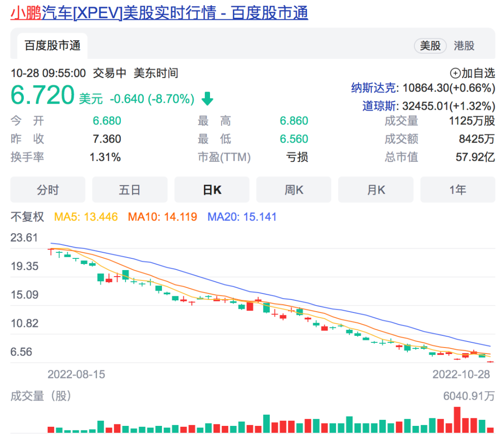Click the 6040.91万 max volume label
Screen dimensions: 504x438
click(x=469, y=396)
